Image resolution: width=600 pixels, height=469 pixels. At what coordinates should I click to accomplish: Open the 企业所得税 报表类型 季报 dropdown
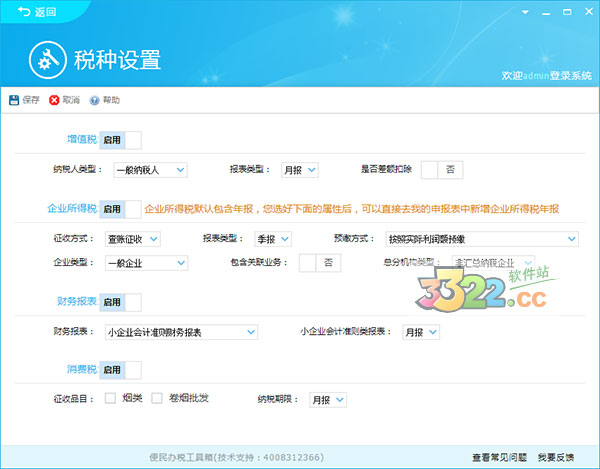(273, 239)
